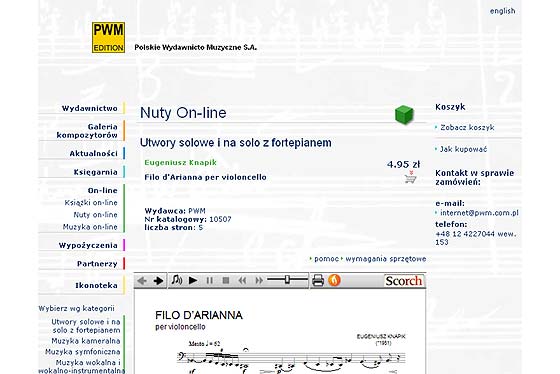Click the green cube icon
The height and width of the screenshot is (374, 560).
(x=404, y=115)
